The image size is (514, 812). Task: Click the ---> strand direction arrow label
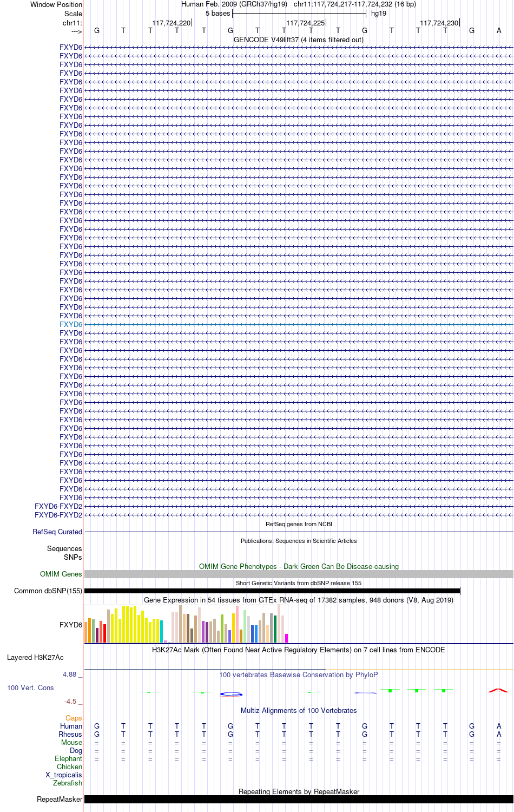pyautogui.click(x=76, y=31)
